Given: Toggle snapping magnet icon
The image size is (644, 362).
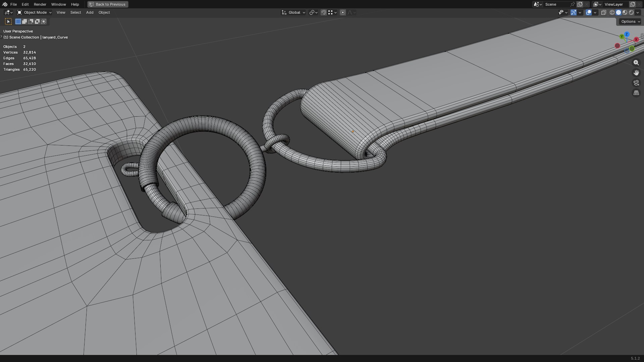Looking at the screenshot, I should 323,12.
